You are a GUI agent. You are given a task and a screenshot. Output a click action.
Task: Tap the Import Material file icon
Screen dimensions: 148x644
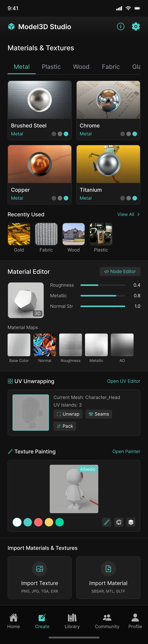[108, 569]
